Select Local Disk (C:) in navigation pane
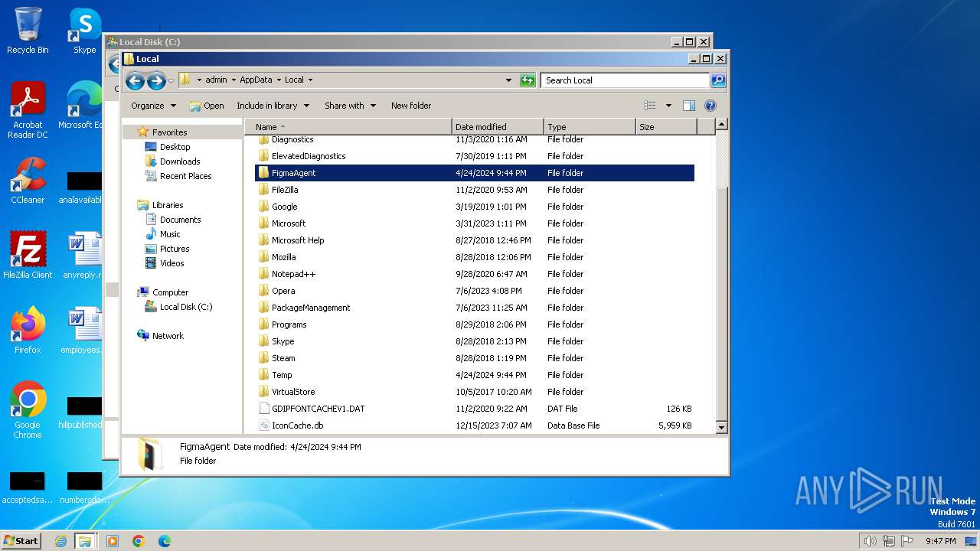 tap(186, 307)
